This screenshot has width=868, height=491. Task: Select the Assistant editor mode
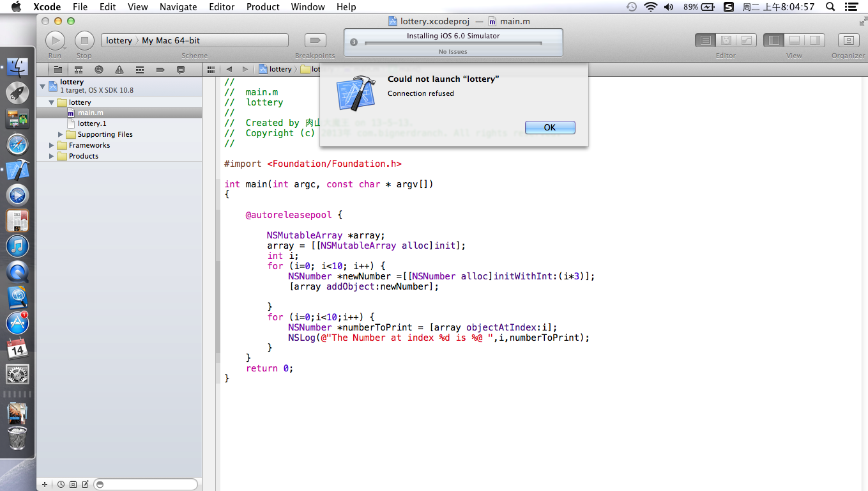pyautogui.click(x=726, y=40)
